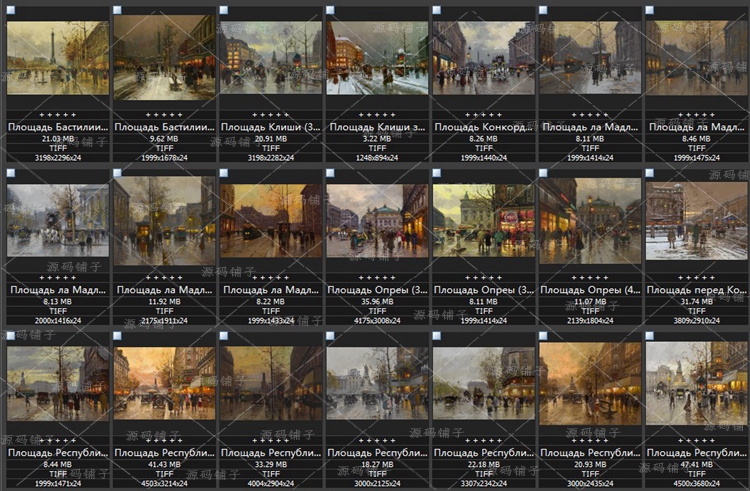
Task: Tick the checkbox of the 21.03 MB image
Action: tap(11, 10)
